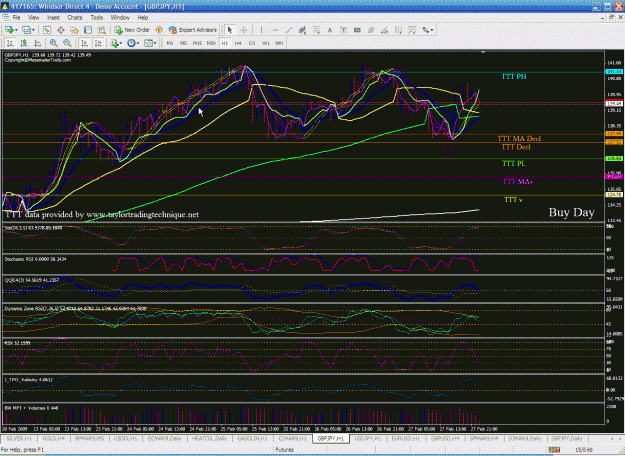Switch to the USDJPY,H1 chart tab
This screenshot has height=456, width=625.
pyautogui.click(x=368, y=438)
